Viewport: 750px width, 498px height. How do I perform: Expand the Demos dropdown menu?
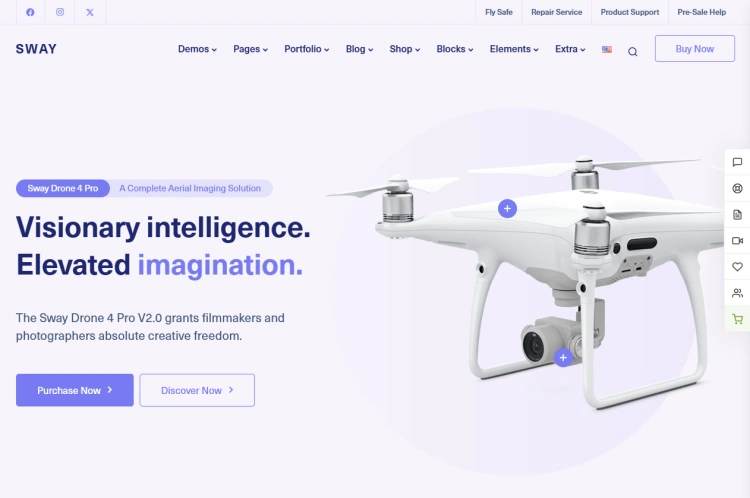coord(197,49)
